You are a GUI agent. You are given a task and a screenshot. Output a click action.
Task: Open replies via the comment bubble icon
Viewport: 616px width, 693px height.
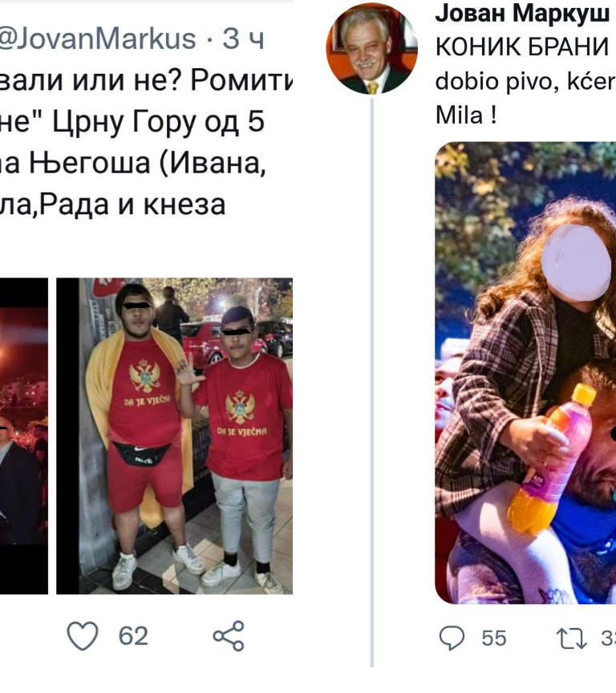pos(452,638)
